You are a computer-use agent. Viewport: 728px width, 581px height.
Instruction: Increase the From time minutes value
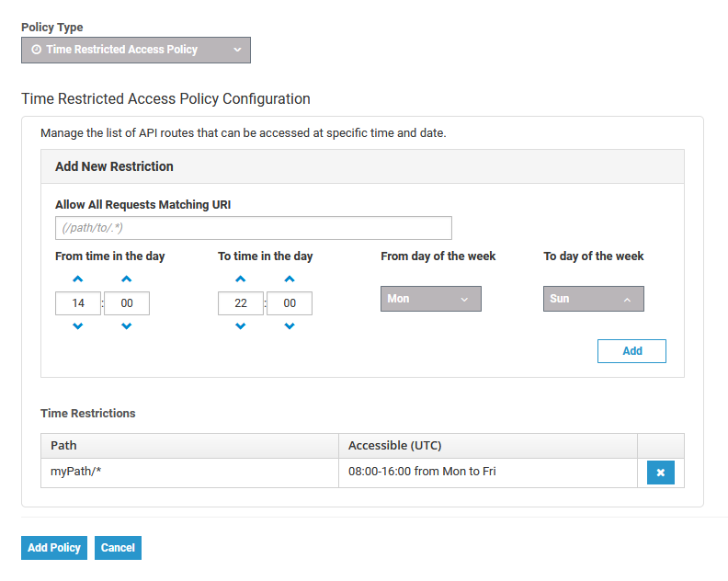127,279
